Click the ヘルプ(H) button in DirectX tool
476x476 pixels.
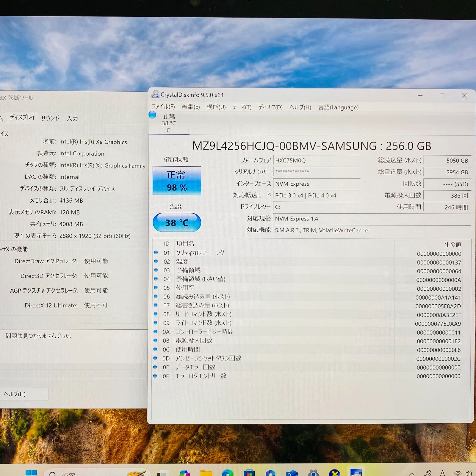[23, 394]
